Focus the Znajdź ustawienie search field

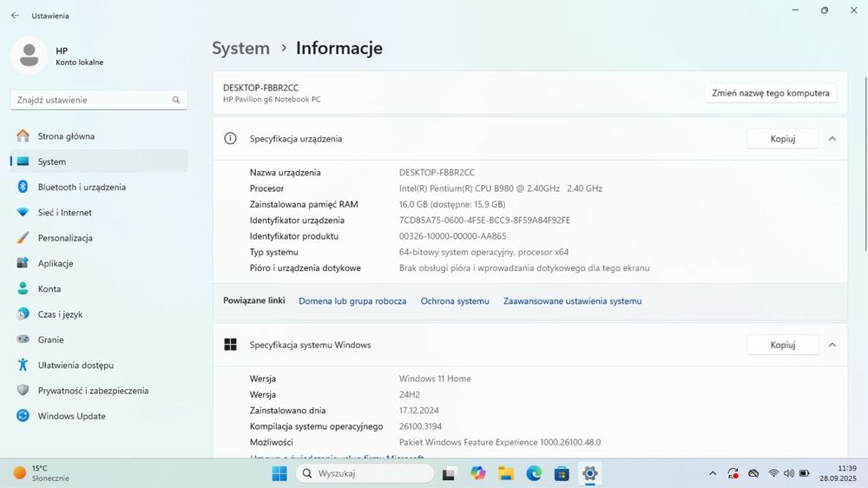(x=99, y=100)
